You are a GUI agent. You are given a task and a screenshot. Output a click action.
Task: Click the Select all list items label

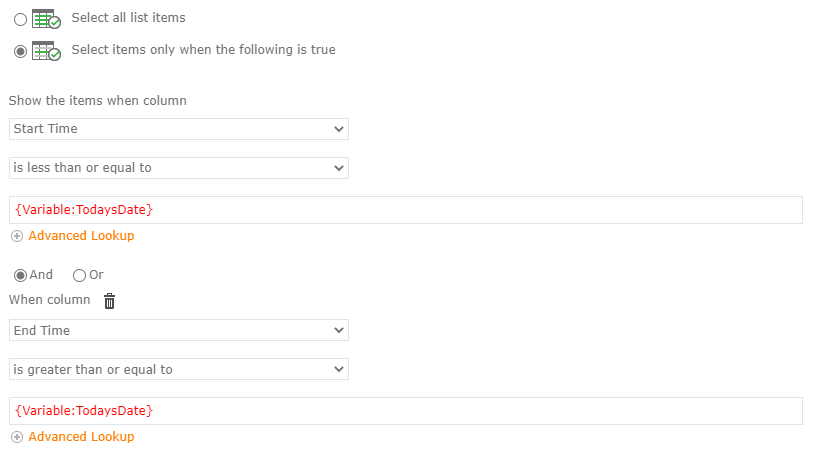(129, 18)
